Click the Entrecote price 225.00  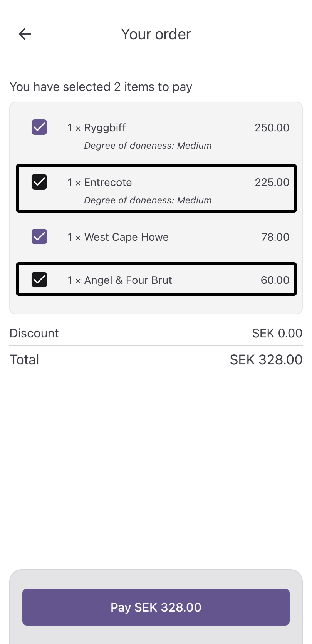[272, 183]
